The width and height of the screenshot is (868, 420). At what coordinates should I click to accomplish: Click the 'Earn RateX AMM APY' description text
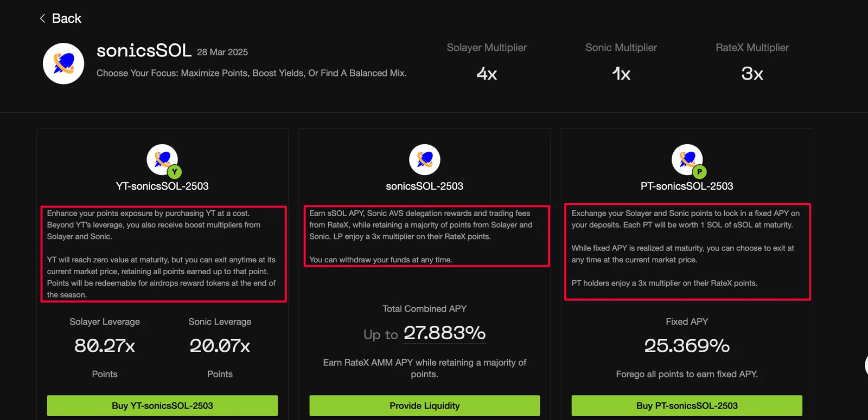(425, 369)
